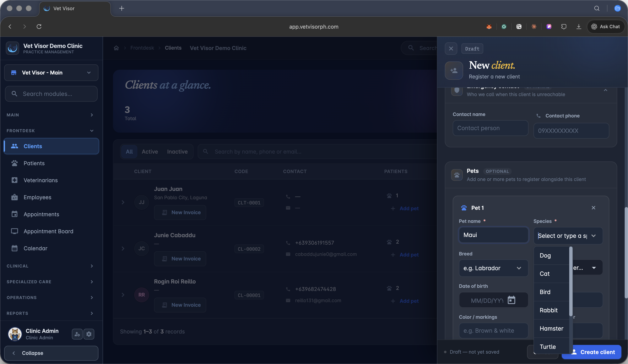Viewport: 628px width, 364px height.
Task: Click the browser search magnifier icon
Action: (x=597, y=9)
